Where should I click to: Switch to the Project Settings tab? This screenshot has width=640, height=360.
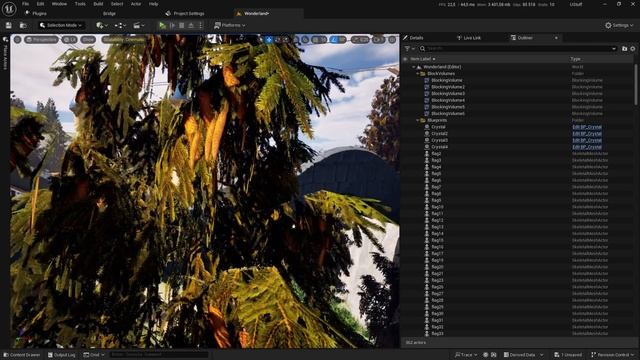point(185,13)
